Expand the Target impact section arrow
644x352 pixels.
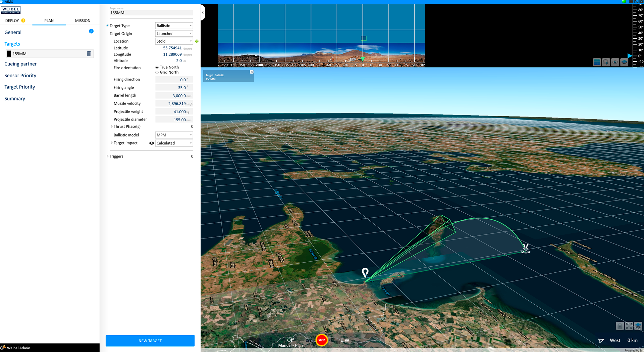tap(112, 143)
